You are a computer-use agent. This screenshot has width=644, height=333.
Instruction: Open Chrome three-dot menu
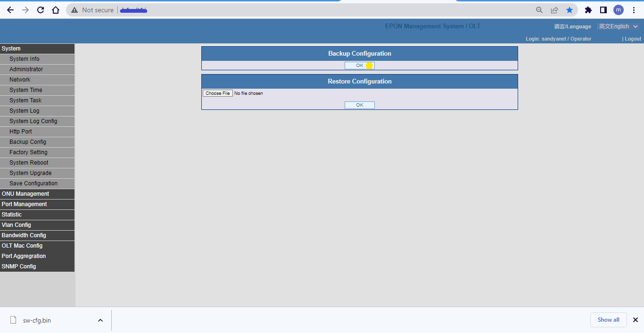coord(634,10)
